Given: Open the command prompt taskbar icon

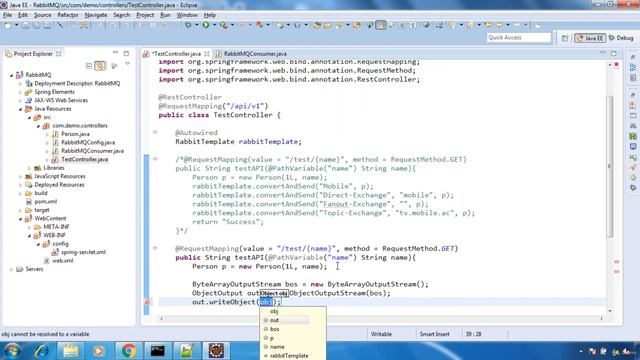Looking at the screenshot, I should 157,351.
